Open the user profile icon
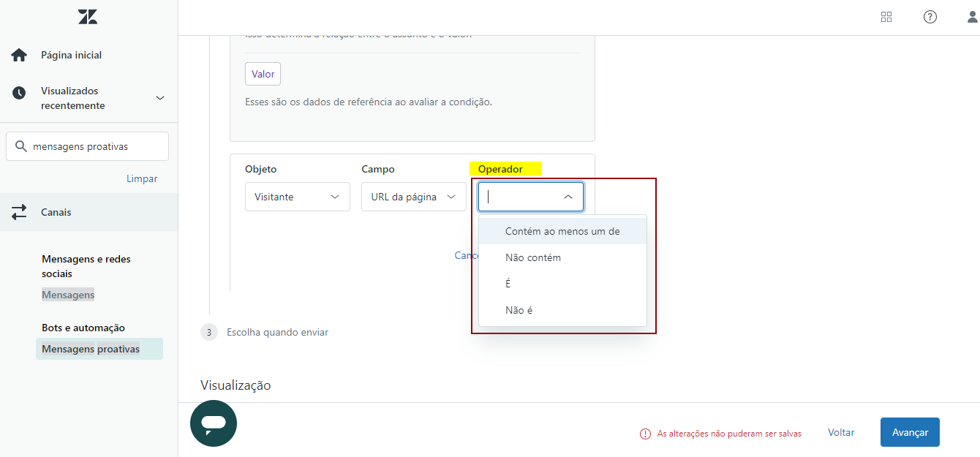980x457 pixels. coord(972,17)
